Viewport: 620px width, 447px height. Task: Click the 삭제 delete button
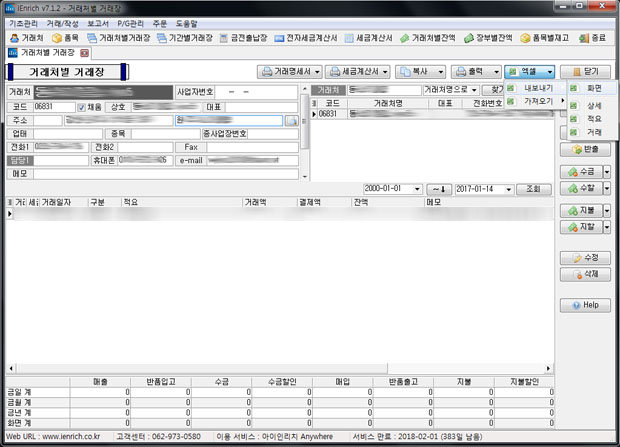[x=584, y=273]
